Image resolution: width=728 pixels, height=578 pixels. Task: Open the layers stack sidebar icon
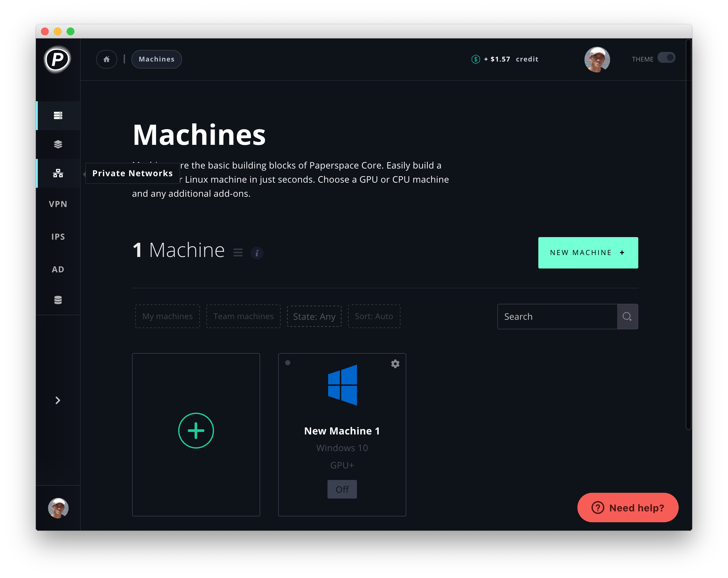[58, 144]
